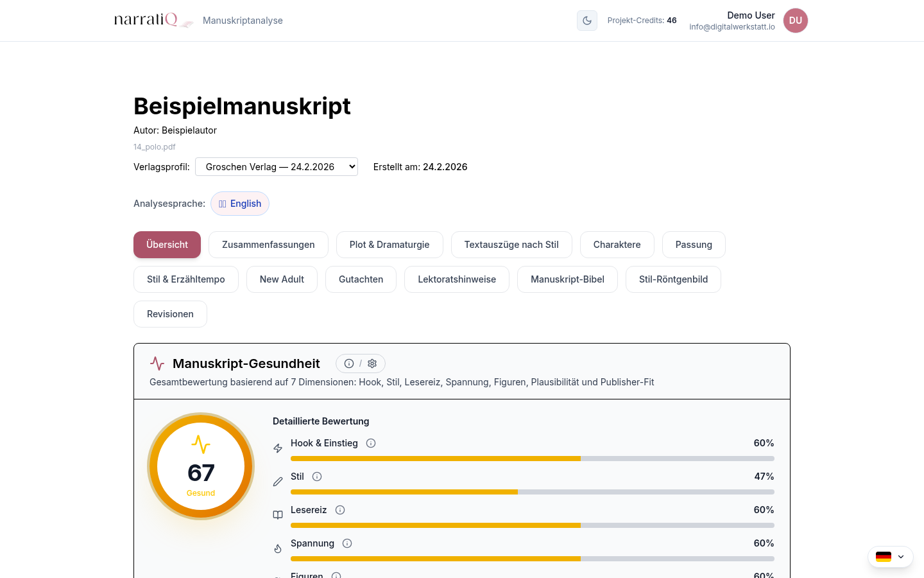The height and width of the screenshot is (578, 924).
Task: Click the flame icon next to Spannung
Action: pos(278,548)
